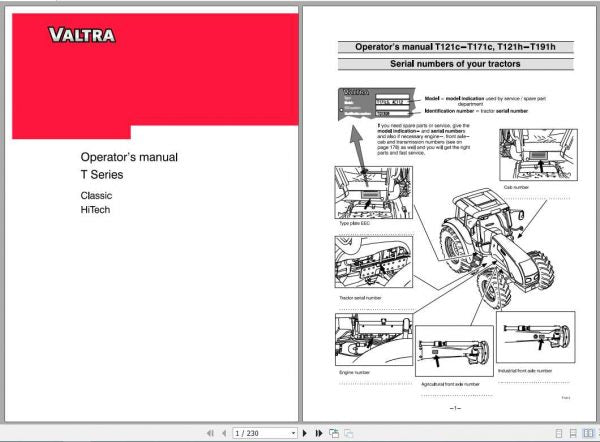Go to the next page

point(305,433)
